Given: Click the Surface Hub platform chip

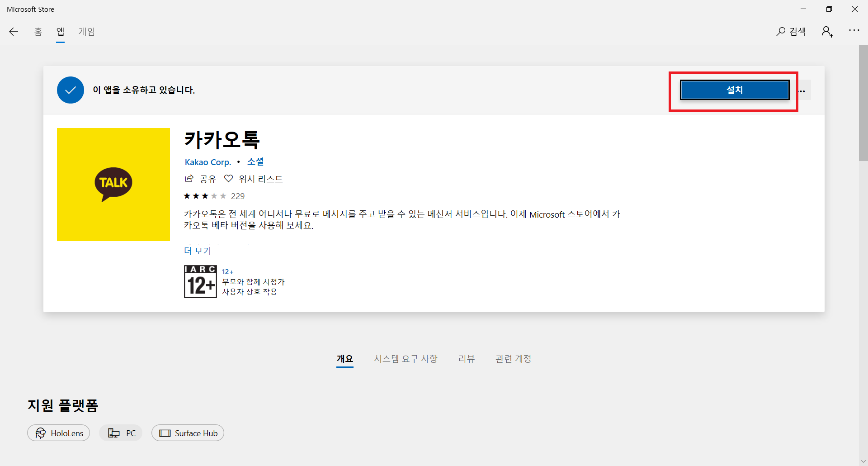Looking at the screenshot, I should point(188,433).
